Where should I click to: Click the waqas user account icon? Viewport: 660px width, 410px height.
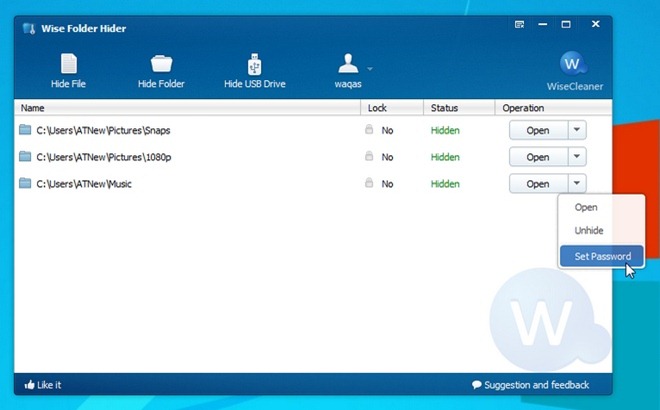pos(348,64)
